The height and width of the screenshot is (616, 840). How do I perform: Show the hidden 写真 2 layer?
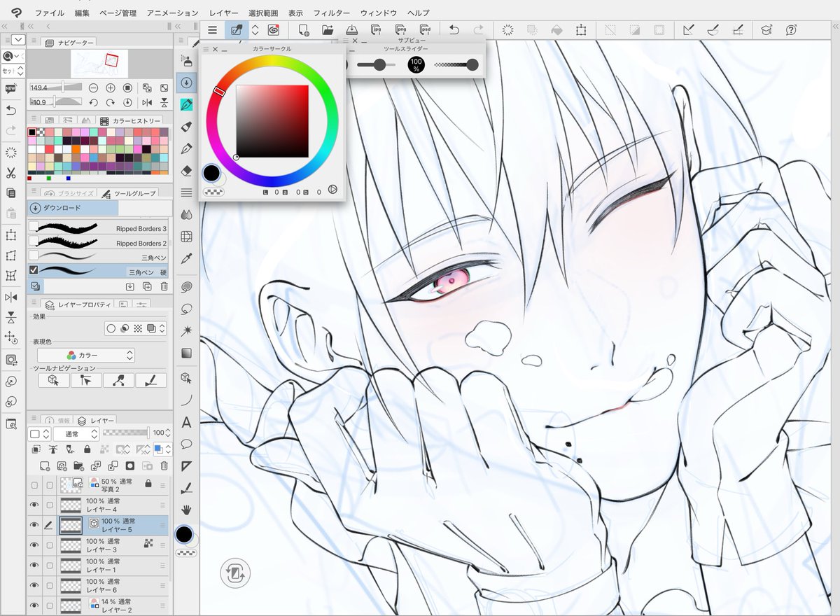coord(34,485)
